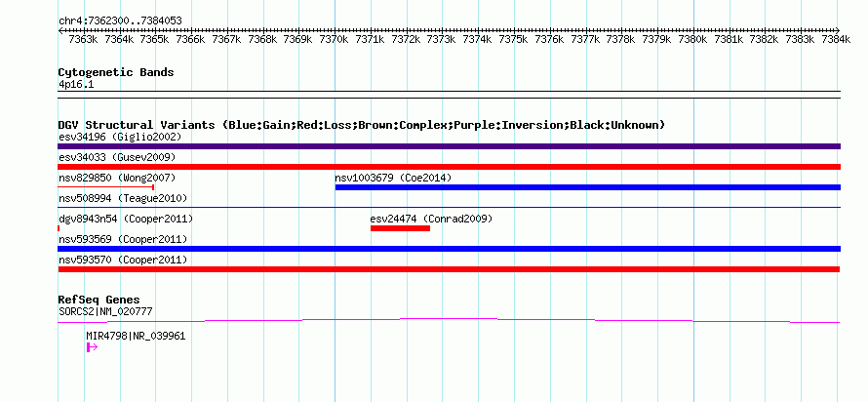Click the esv34033 (Gusev2009) label
Screen dimensions: 868x402
click(x=117, y=157)
